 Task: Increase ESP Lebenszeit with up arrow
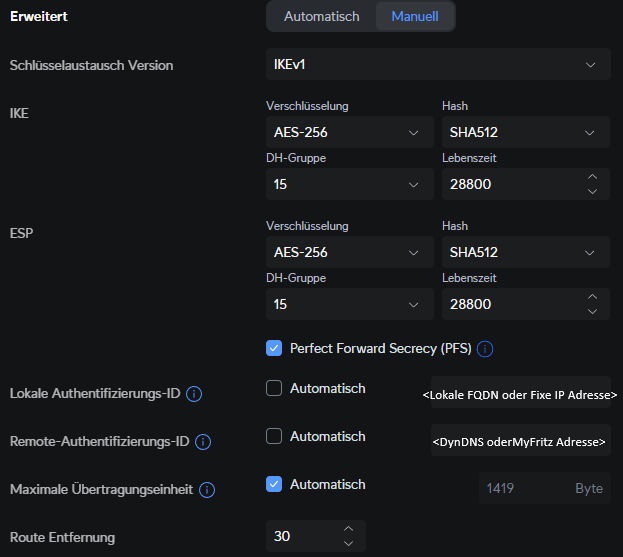click(592, 297)
